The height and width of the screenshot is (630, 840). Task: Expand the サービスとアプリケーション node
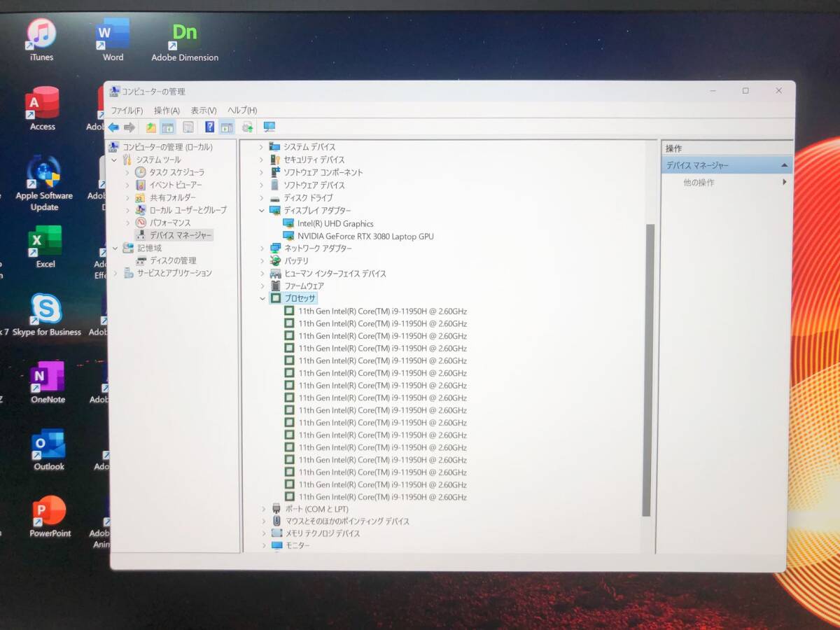(x=115, y=273)
